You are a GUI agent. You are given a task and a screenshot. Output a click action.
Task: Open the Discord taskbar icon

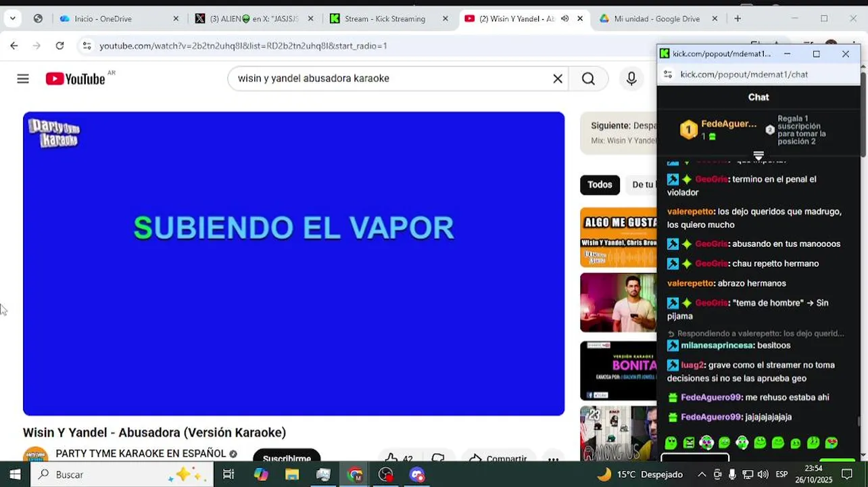point(417,475)
